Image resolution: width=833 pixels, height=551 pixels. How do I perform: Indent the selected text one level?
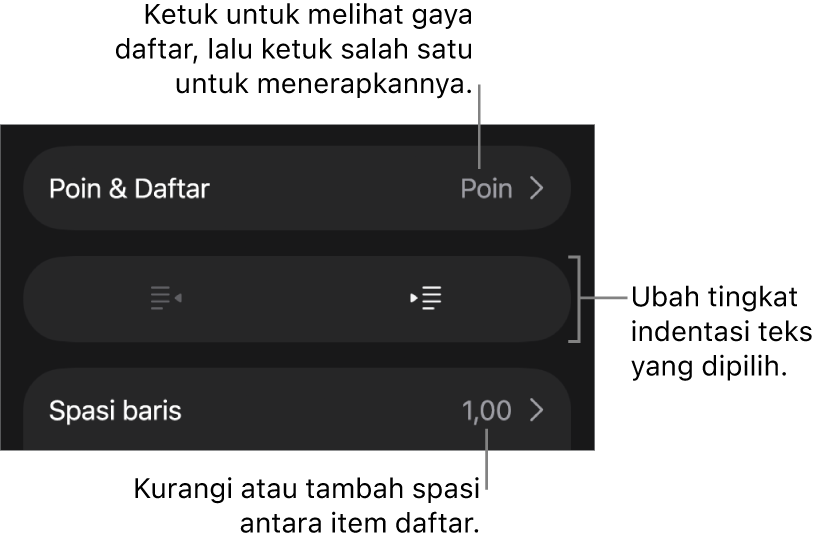426,298
